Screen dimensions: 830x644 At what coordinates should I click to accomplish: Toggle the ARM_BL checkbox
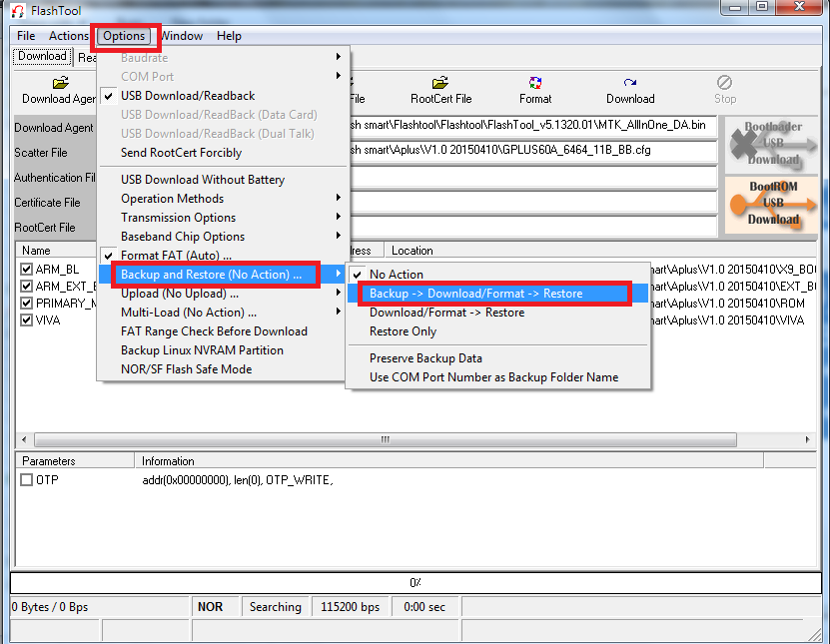[26, 270]
